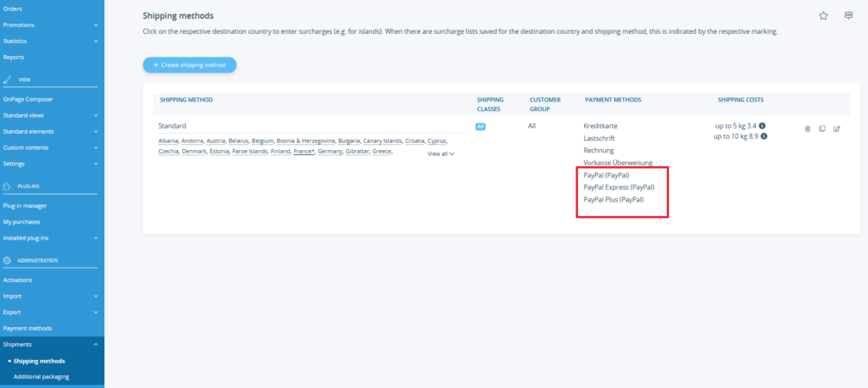Image resolution: width=868 pixels, height=388 pixels.
Task: Click the puzzle icon beside PLUG-INS heading
Action: point(7,186)
